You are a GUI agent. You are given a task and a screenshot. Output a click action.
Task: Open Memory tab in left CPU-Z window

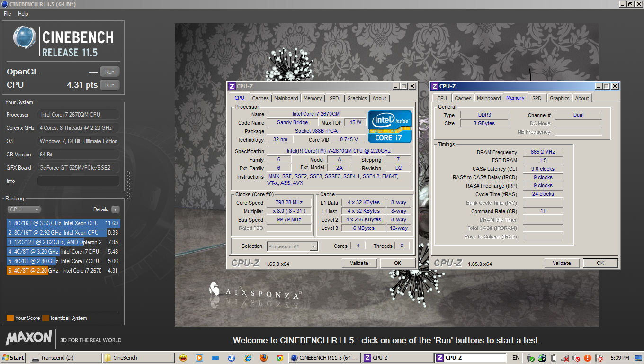pyautogui.click(x=313, y=98)
